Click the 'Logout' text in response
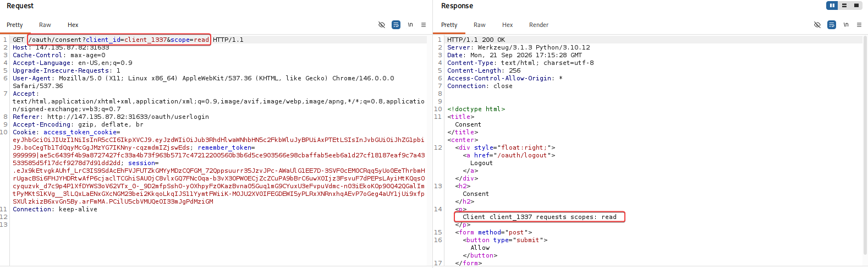The image size is (868, 268). pos(482,163)
